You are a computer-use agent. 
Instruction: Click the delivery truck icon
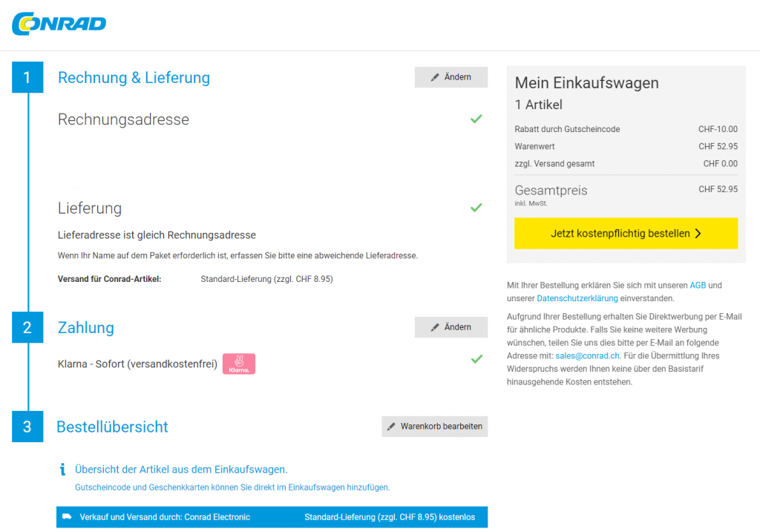click(x=67, y=517)
